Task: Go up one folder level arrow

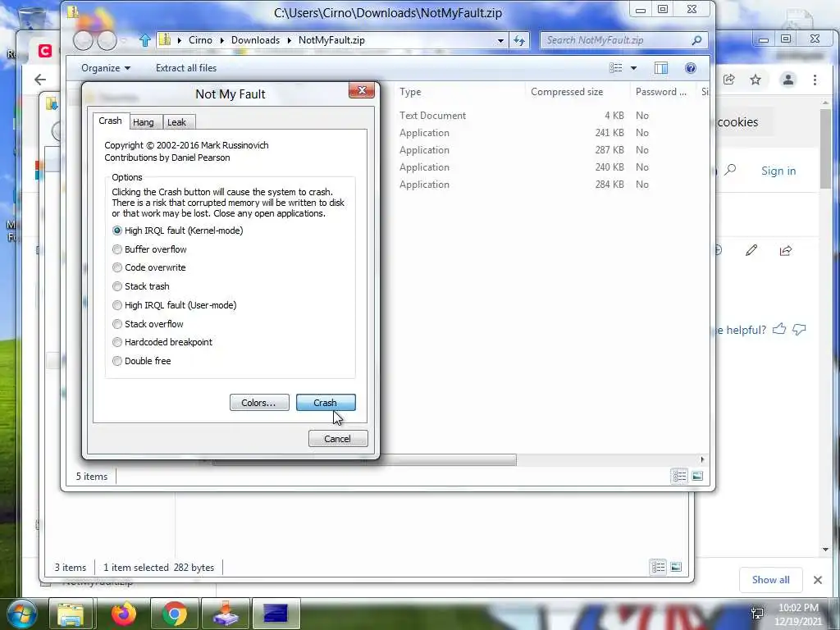Action: coord(144,40)
